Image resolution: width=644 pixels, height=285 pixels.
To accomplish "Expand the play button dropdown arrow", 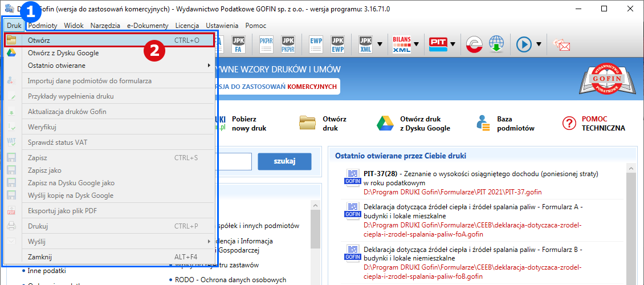I will [539, 43].
